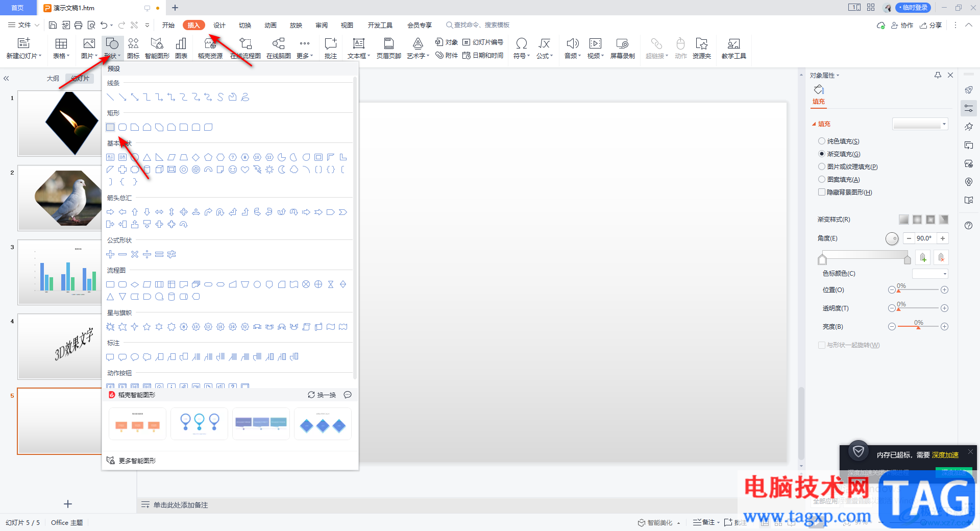Click the 亮度 brightness slider

(x=918, y=327)
